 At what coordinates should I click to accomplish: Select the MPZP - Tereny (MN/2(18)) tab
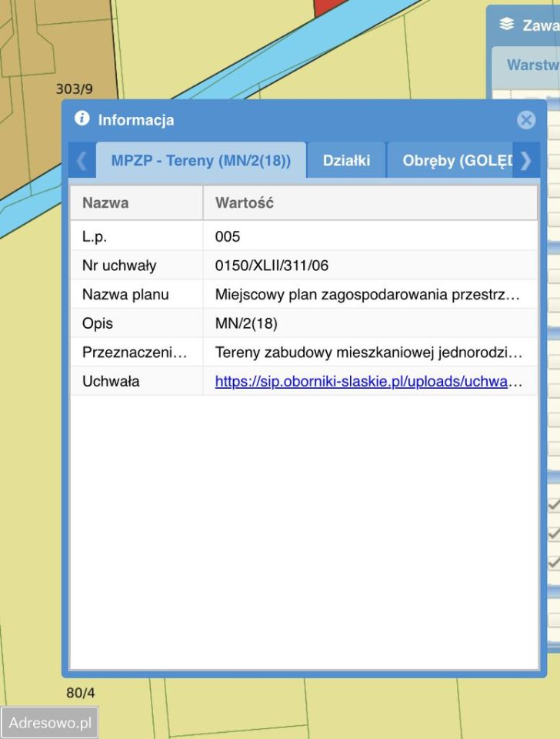201,161
